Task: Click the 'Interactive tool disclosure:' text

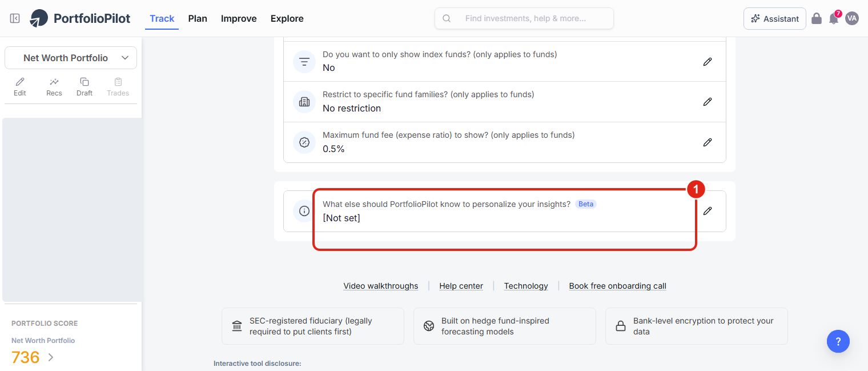Action: point(258,364)
